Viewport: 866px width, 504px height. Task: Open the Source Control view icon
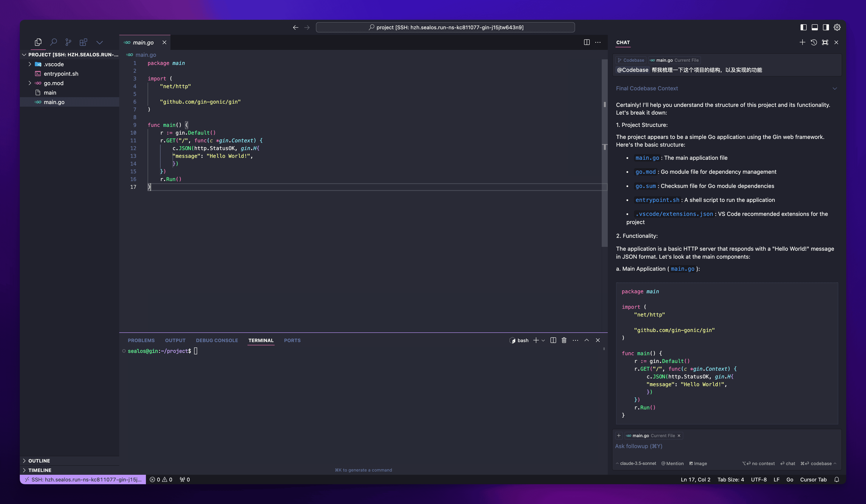click(x=68, y=42)
